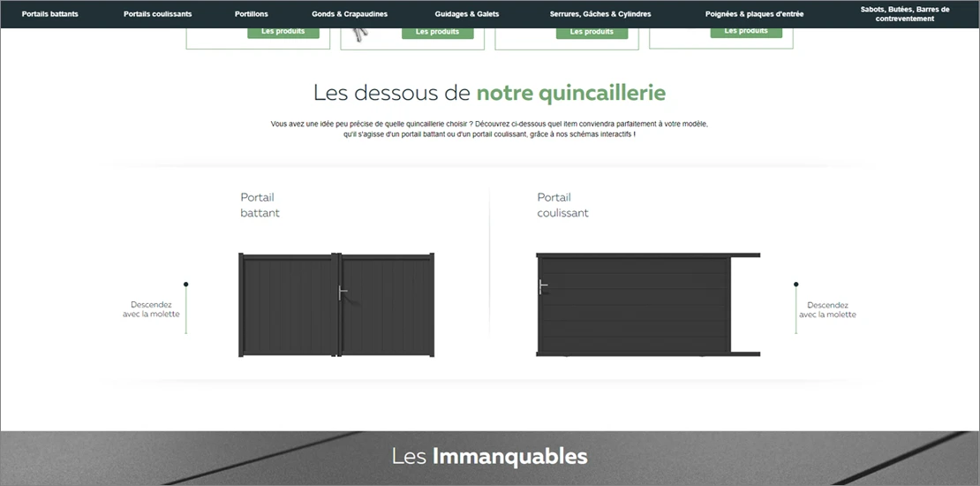Click the scroll indicator dot beside Portail battant

[185, 285]
